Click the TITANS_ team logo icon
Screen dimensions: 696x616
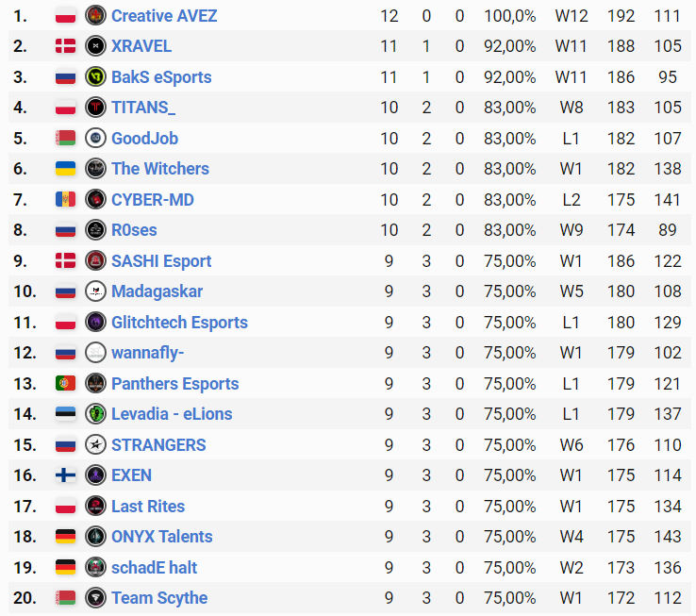(x=95, y=108)
